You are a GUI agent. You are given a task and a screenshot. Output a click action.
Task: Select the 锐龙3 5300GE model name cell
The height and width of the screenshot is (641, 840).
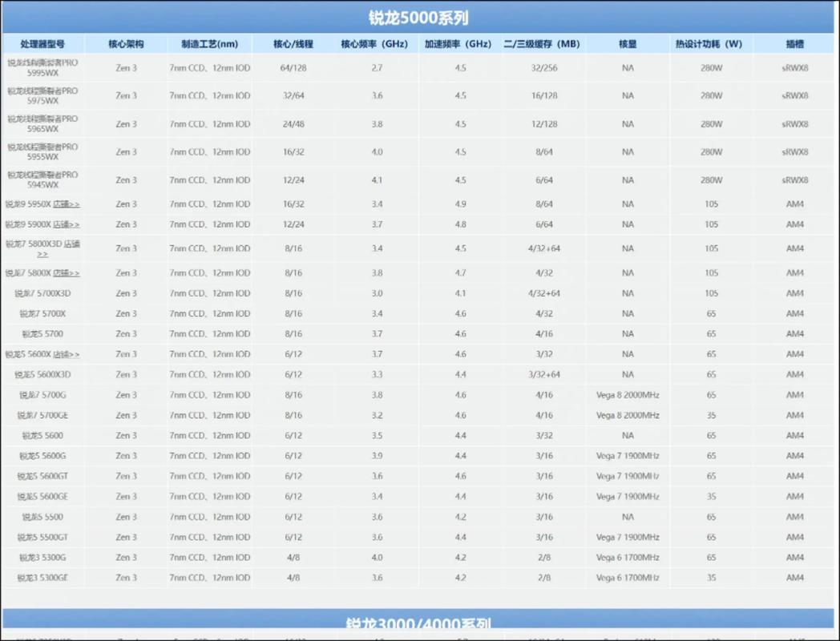point(42,578)
